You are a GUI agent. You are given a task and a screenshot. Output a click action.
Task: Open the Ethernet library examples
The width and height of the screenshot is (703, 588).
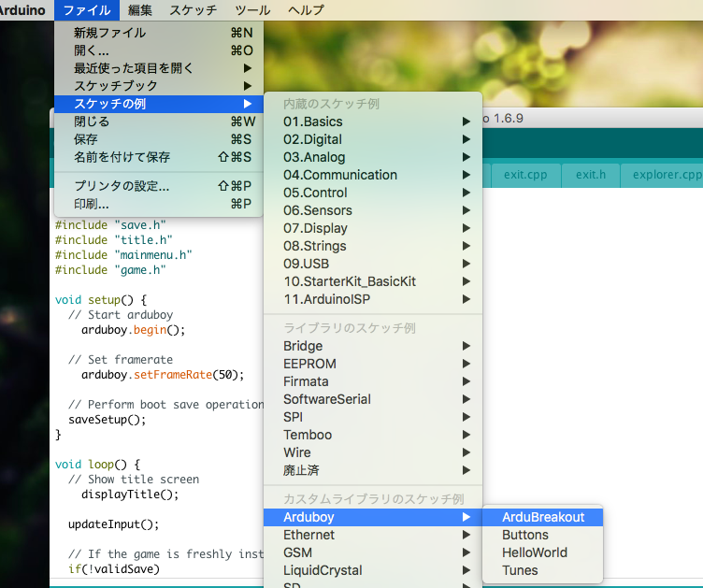(x=373, y=535)
